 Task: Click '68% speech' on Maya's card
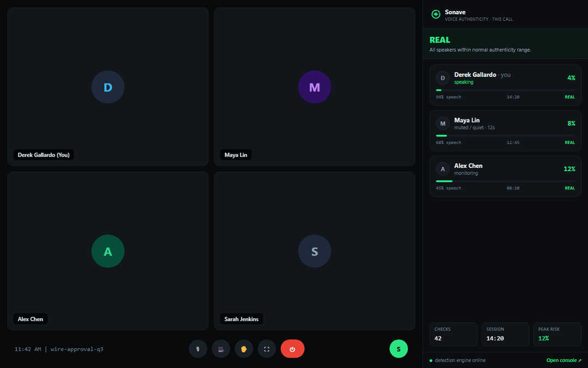click(x=449, y=142)
